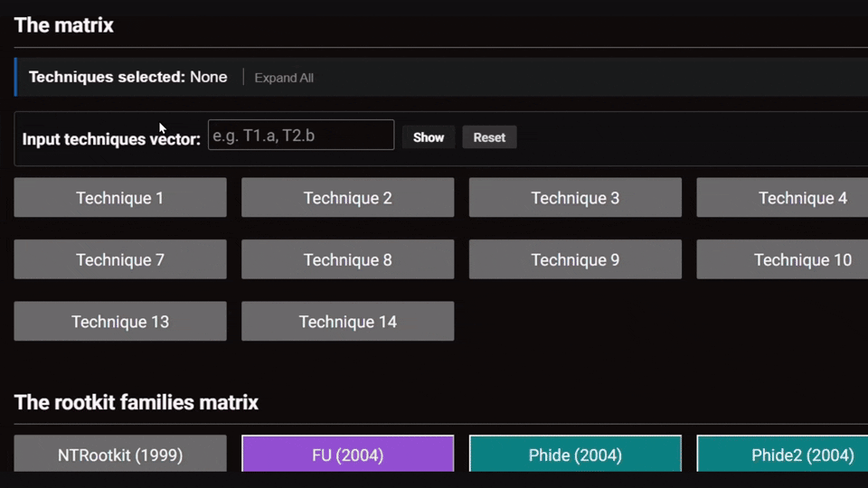
Task: Expand the Technique 10 tile
Action: tap(783, 259)
